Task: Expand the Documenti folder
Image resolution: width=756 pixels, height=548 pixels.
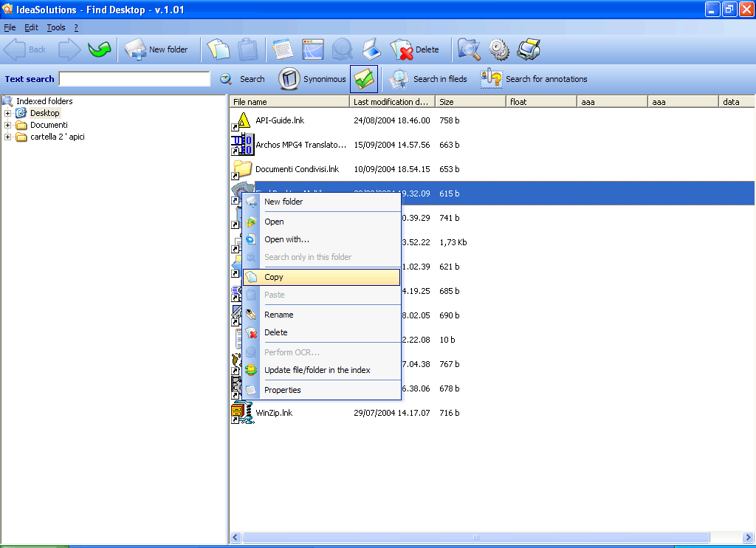Action: 7,125
